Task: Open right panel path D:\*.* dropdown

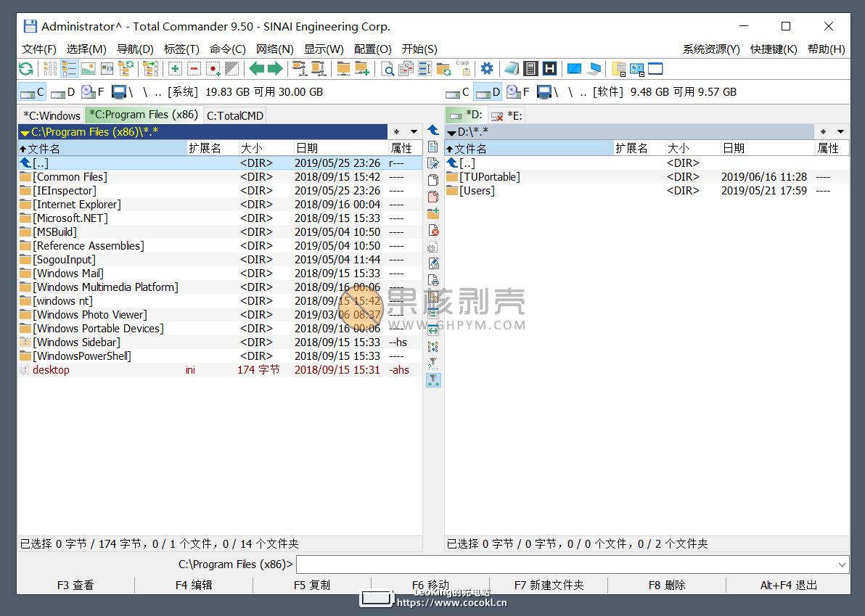Action: pyautogui.click(x=451, y=132)
